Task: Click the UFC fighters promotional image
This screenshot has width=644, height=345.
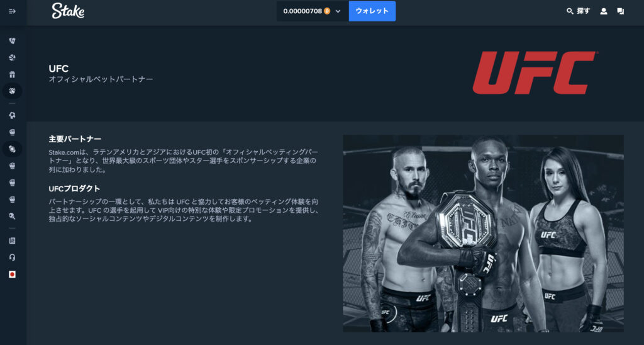Action: point(483,233)
